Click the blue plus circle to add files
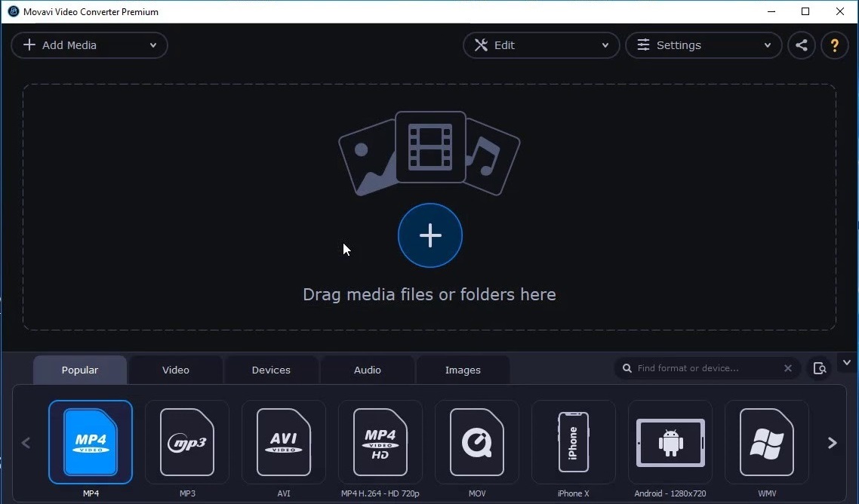The height and width of the screenshot is (504, 859). coord(430,235)
